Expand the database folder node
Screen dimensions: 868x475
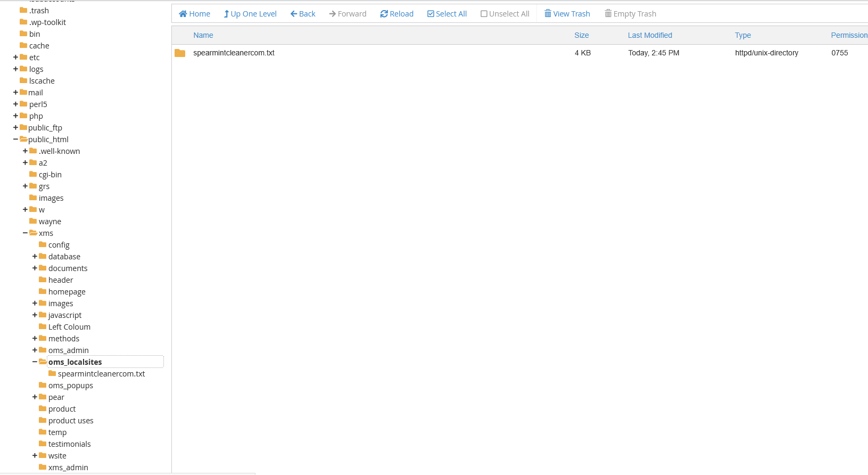click(x=35, y=257)
